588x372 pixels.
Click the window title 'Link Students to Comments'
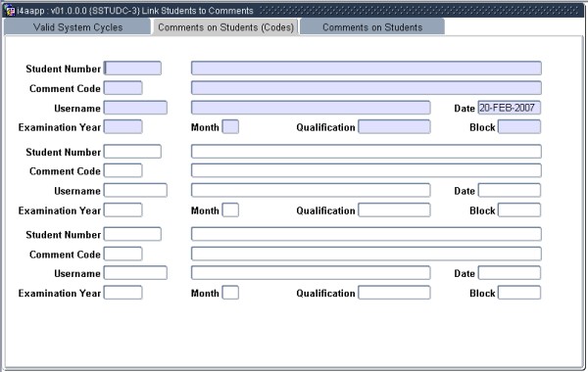(198, 11)
